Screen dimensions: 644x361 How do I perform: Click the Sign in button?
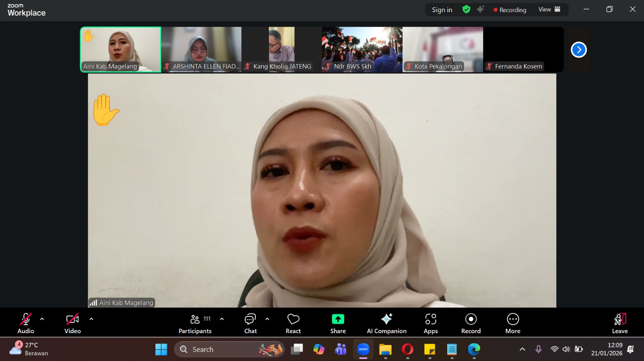click(x=442, y=10)
